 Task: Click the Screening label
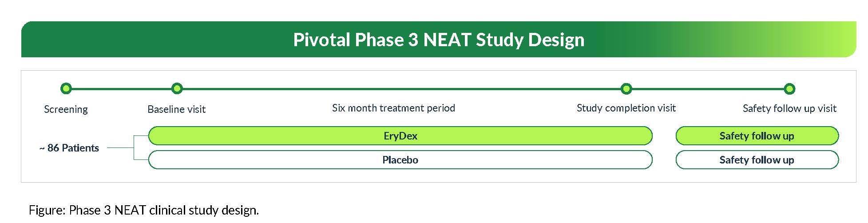pos(66,109)
